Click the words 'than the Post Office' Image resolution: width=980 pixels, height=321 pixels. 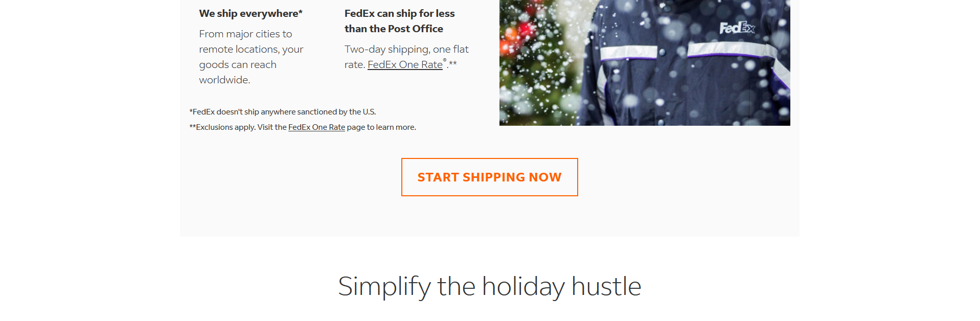[394, 29]
